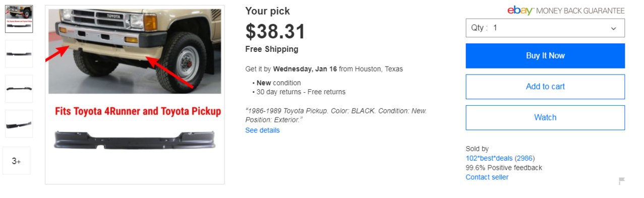Click the main product image
644x198 pixels.
pyautogui.click(x=135, y=95)
